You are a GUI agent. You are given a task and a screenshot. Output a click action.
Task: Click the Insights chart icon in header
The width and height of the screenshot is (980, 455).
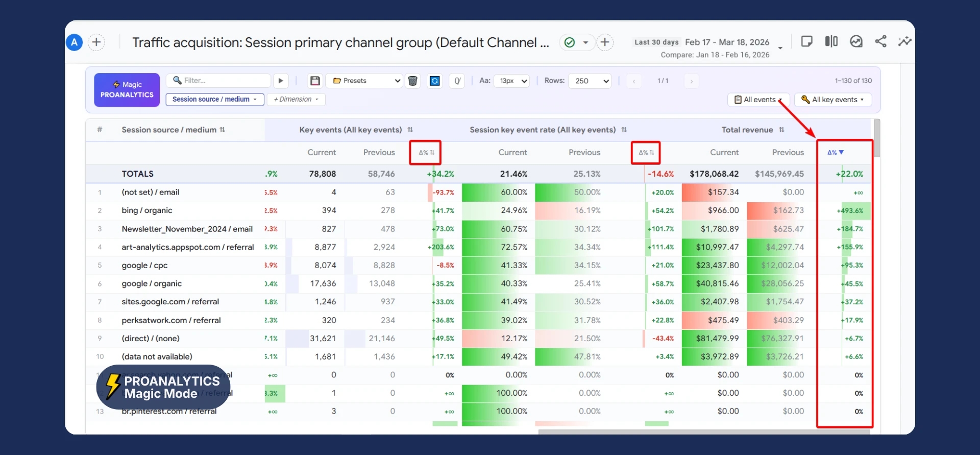[856, 41]
